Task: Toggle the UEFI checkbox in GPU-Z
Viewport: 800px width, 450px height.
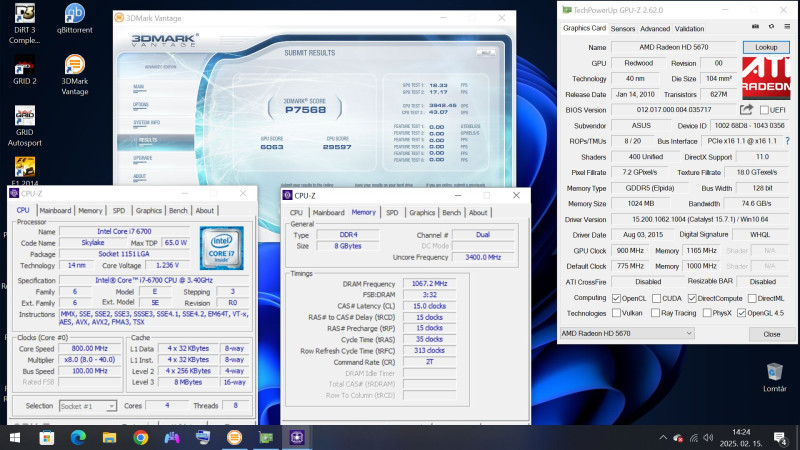Action: point(764,110)
